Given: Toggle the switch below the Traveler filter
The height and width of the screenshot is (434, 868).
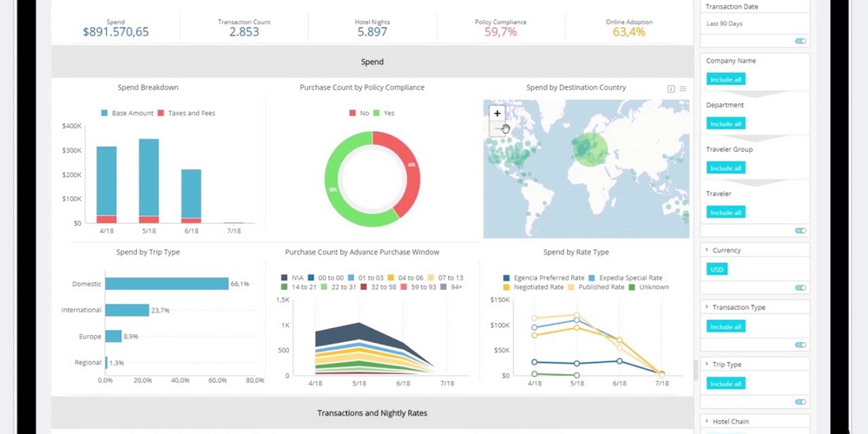Looking at the screenshot, I should [x=800, y=230].
